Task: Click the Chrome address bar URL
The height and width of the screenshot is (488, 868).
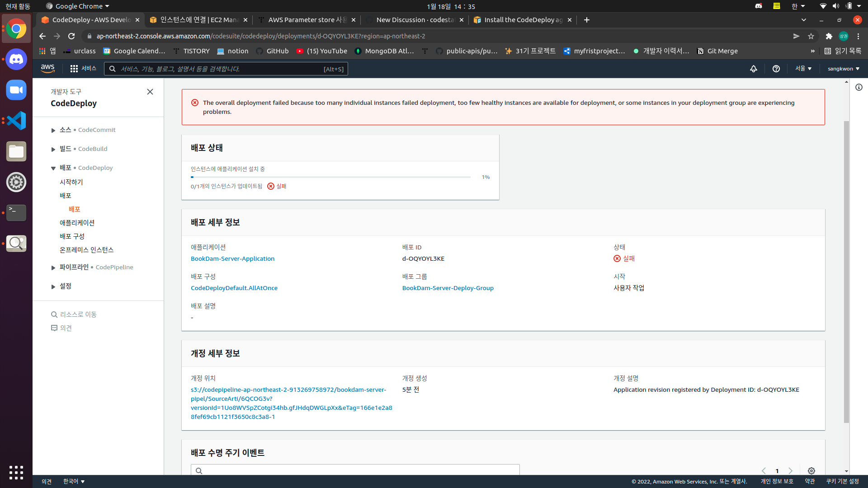Action: (261, 36)
